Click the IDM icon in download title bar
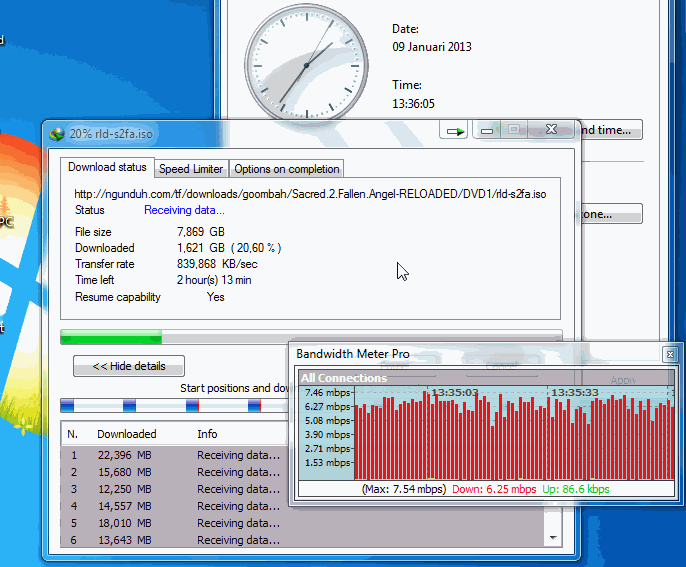This screenshot has width=686, height=567. (57, 134)
